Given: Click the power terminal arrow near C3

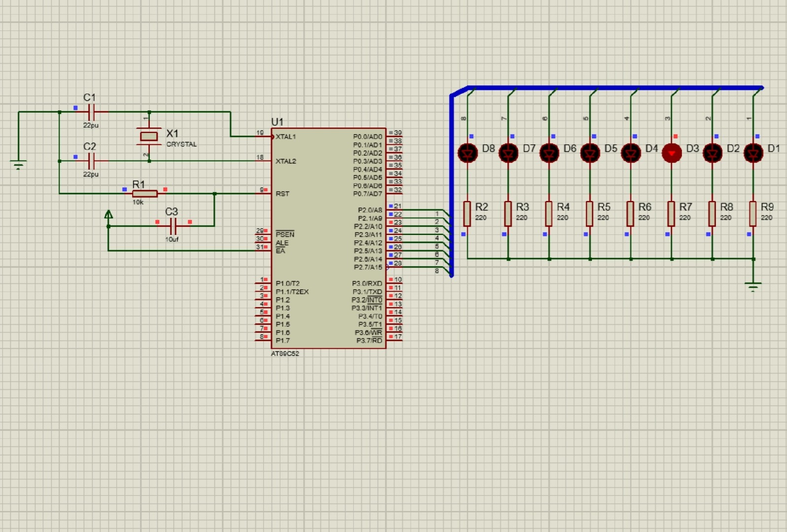Looking at the screenshot, I should (x=108, y=215).
